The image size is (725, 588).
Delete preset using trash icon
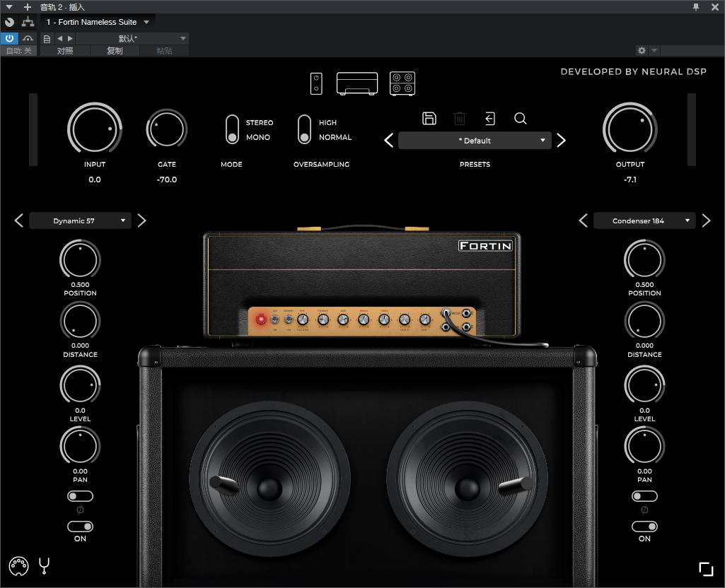(x=460, y=118)
